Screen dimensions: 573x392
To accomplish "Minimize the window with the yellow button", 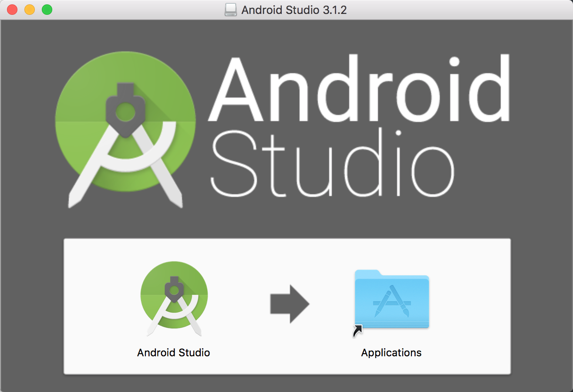I will pyautogui.click(x=30, y=10).
